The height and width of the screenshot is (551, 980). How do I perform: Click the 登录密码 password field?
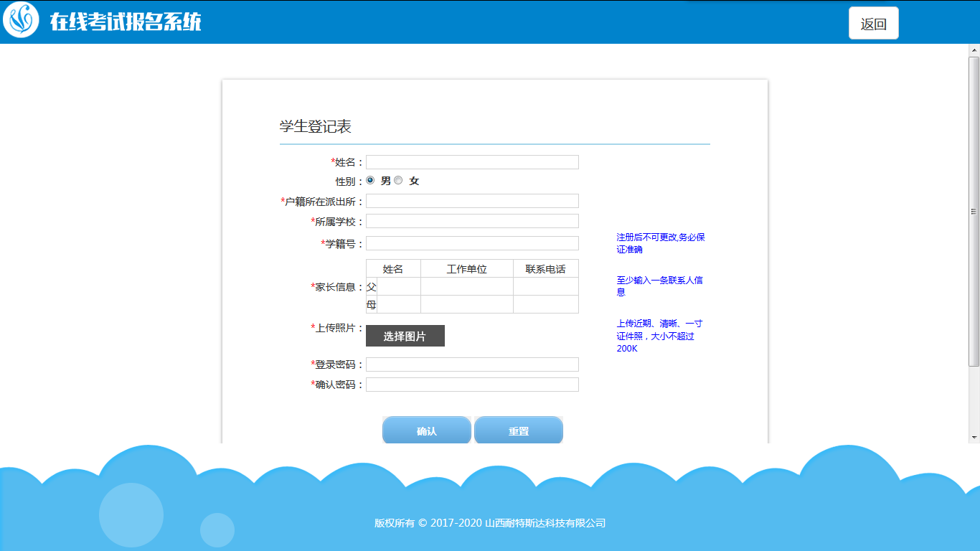tap(472, 364)
